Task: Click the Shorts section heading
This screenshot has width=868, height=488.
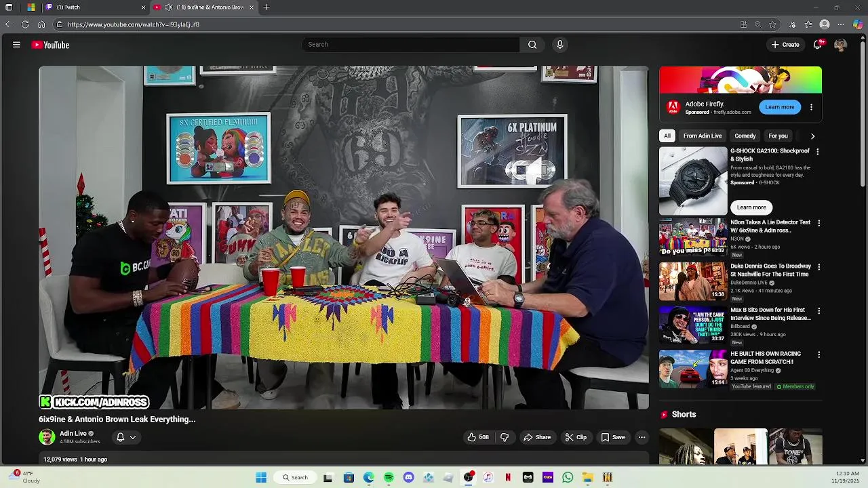Action: click(684, 415)
